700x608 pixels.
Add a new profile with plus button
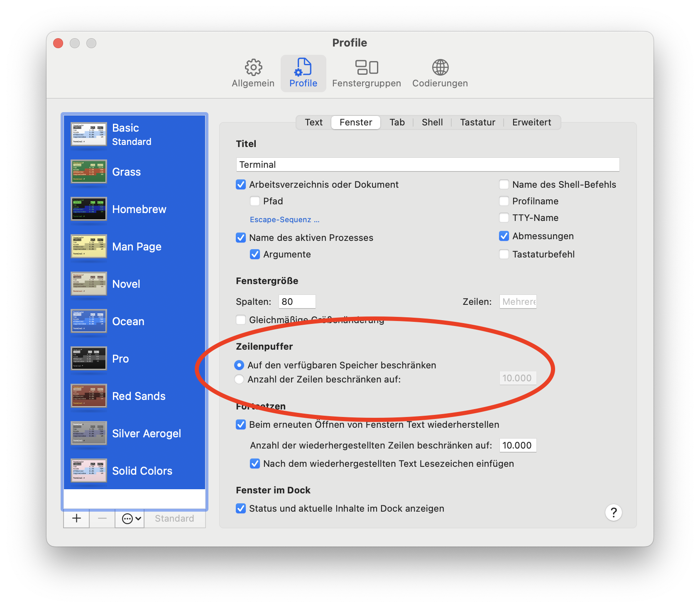click(x=76, y=518)
